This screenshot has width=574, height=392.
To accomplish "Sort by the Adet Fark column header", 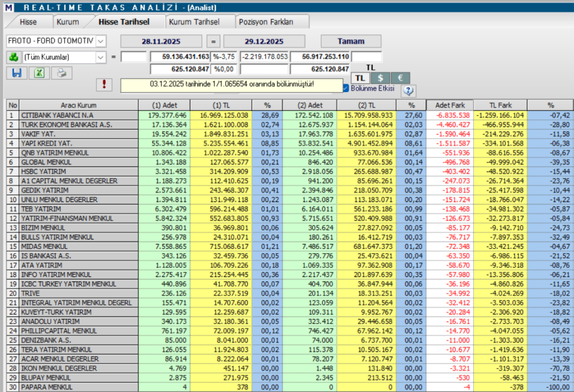I will coord(450,104).
